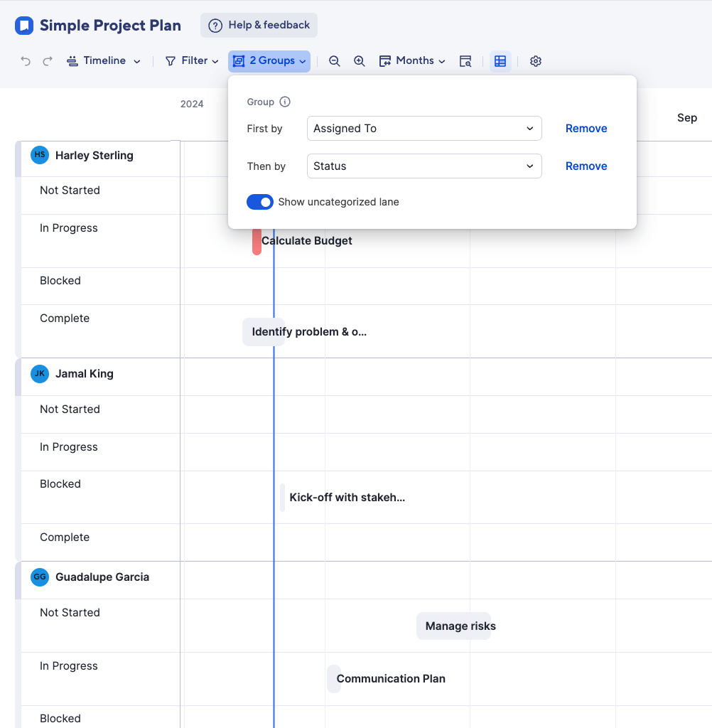Image resolution: width=712 pixels, height=728 pixels.
Task: Click the red Calculate Budget task bar
Action: click(257, 242)
